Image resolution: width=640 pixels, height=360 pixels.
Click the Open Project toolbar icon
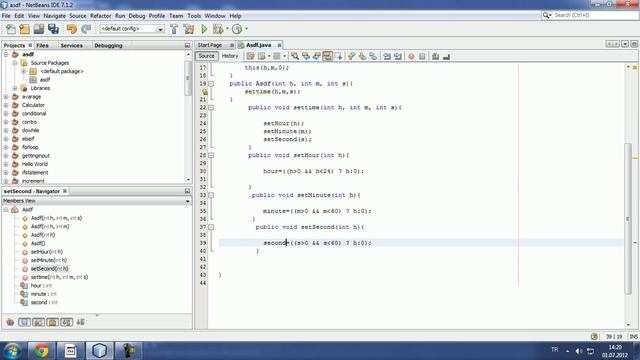[x=39, y=29]
